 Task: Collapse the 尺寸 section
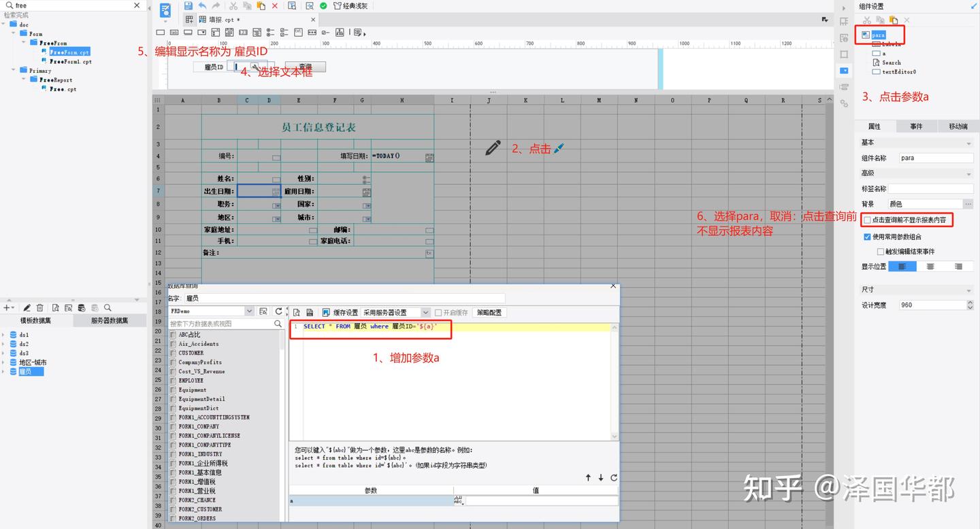(968, 290)
